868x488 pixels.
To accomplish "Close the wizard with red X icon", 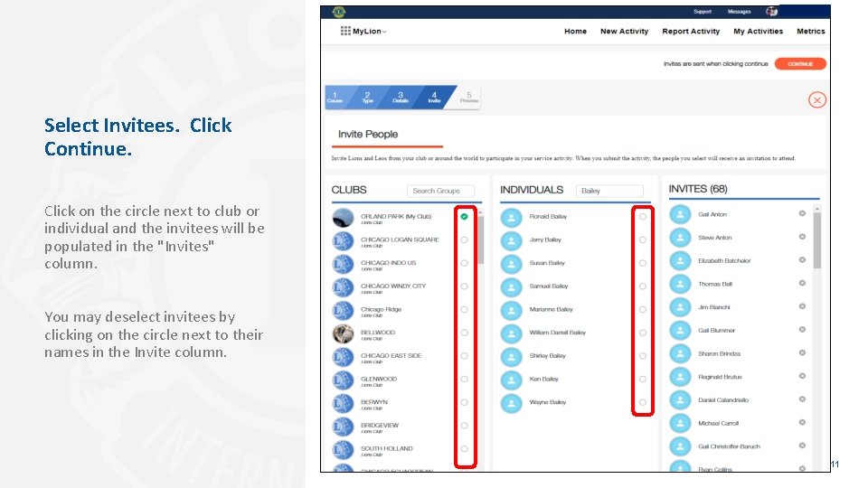I will click(817, 100).
